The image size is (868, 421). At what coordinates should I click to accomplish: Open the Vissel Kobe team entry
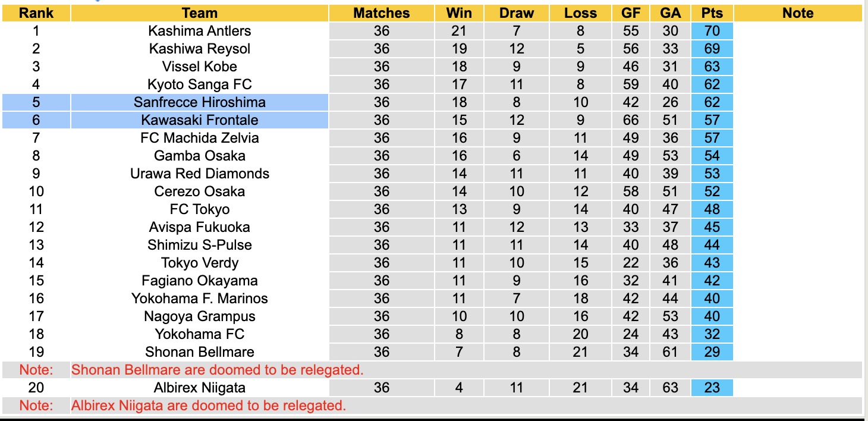(x=200, y=67)
